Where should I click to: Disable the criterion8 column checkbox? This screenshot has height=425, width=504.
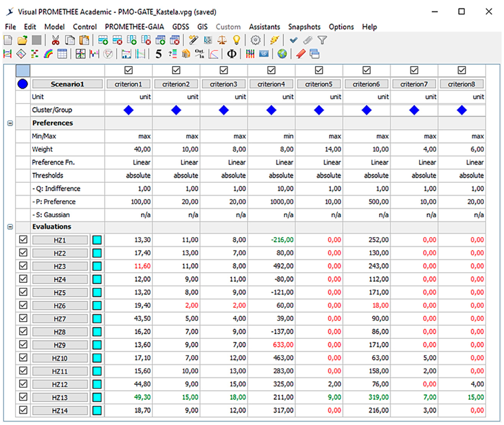pos(462,70)
